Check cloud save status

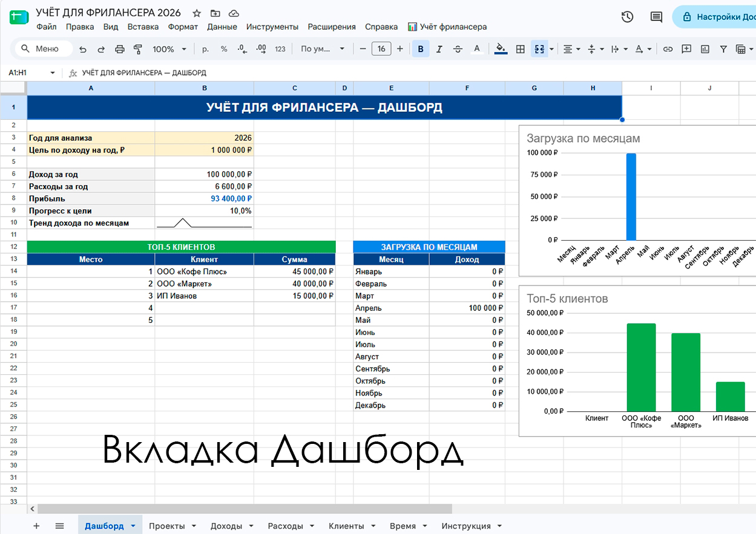[x=234, y=13]
